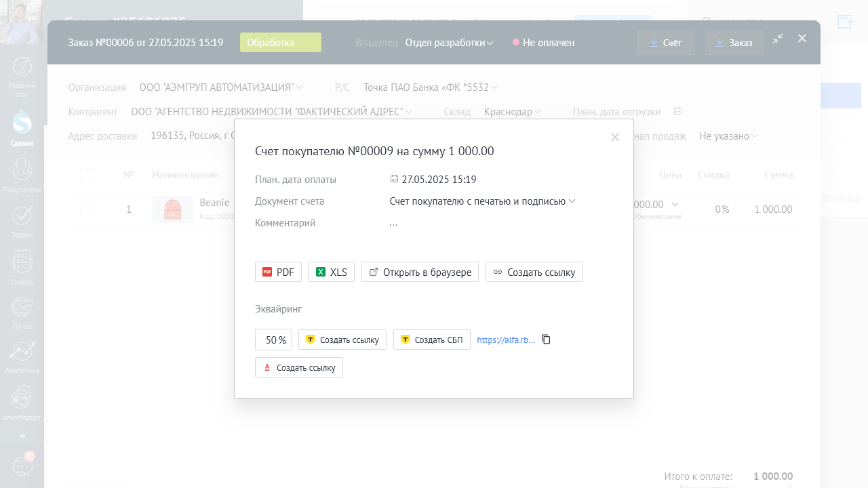Change owner Отдел разработки
This screenshot has height=488, width=868.
pyautogui.click(x=449, y=43)
